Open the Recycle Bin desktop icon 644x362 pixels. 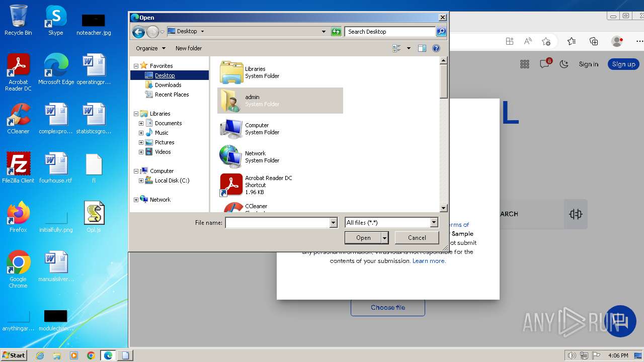tap(18, 20)
